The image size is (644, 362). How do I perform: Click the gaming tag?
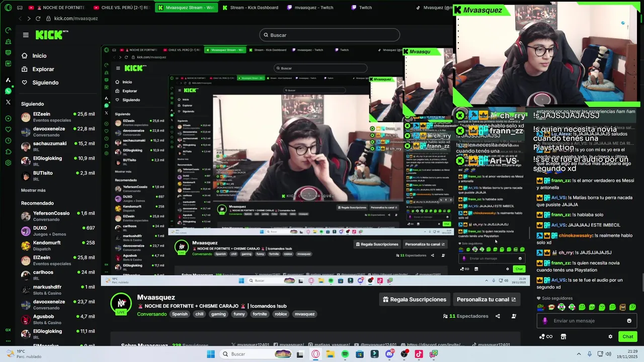pyautogui.click(x=218, y=314)
